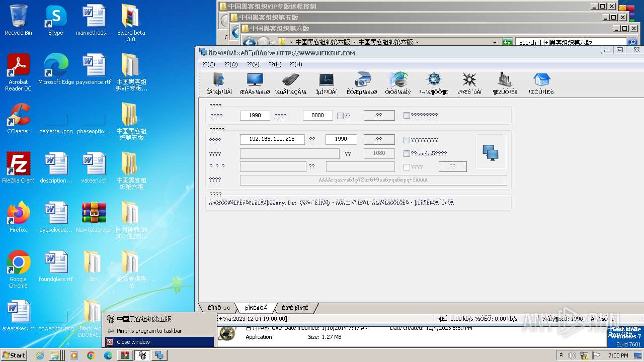644x362 pixels.
Task: Select the marmethods Word document icon
Action: (x=94, y=20)
